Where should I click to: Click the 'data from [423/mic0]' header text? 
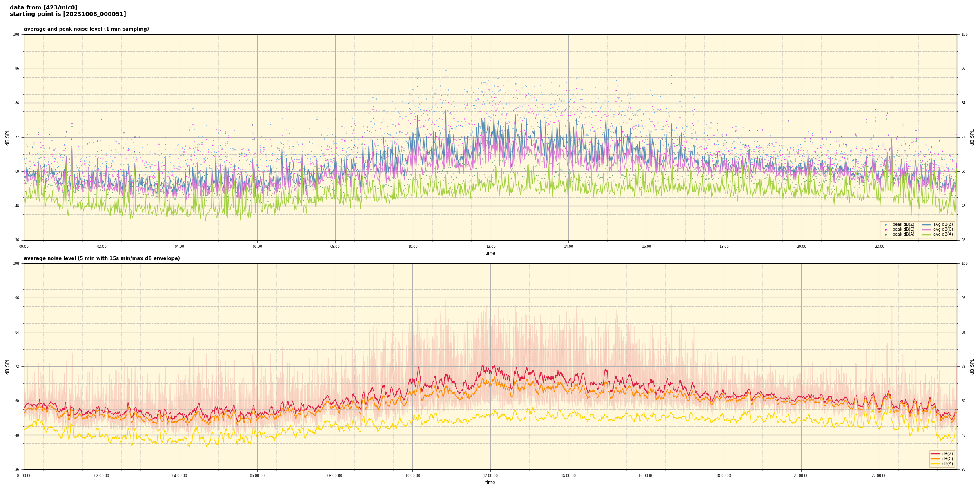43,7
